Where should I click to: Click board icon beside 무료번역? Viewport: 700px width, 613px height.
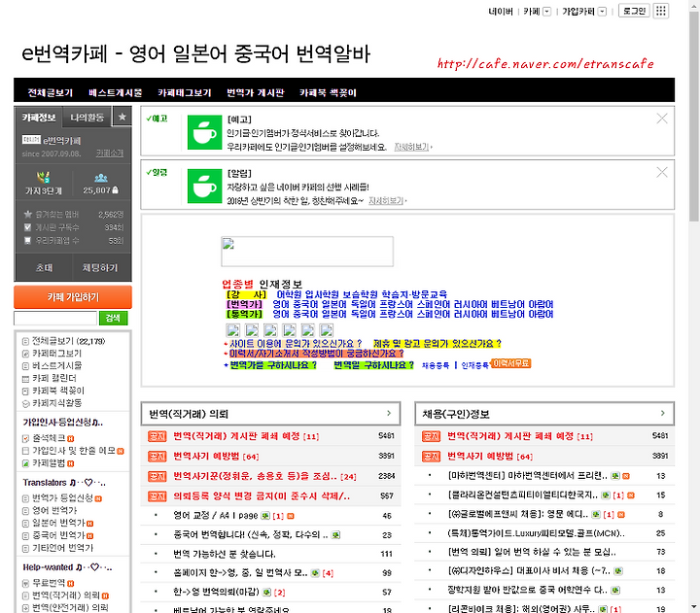pos(26,583)
